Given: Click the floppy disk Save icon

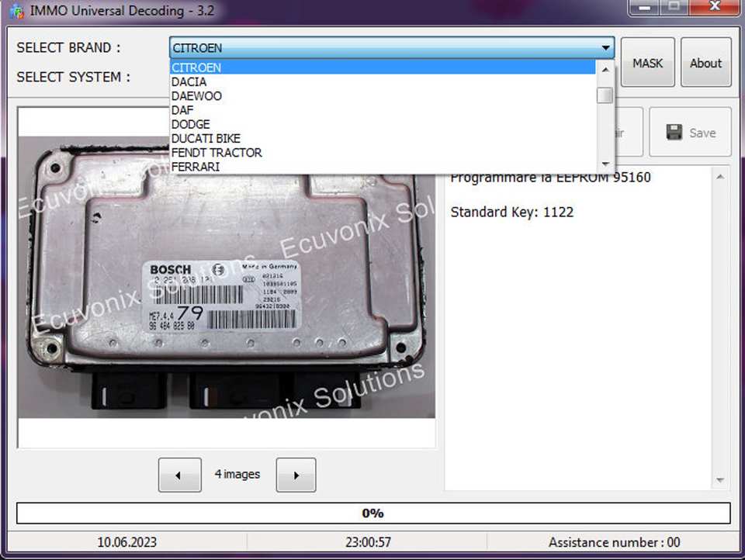Looking at the screenshot, I should 674,132.
